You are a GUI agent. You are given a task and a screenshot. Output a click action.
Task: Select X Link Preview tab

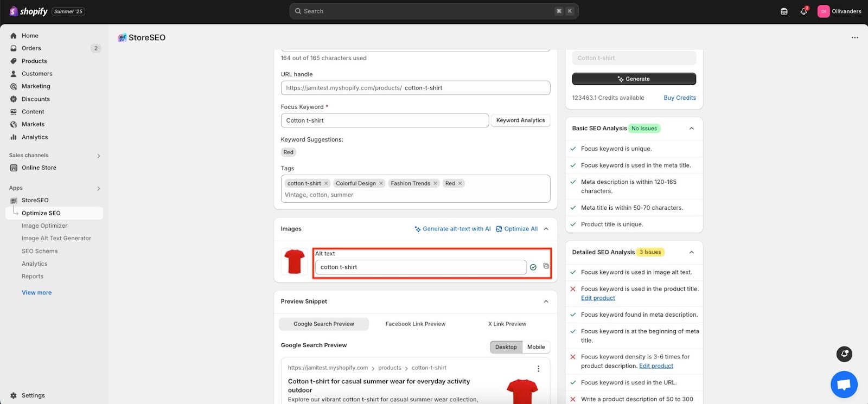tap(507, 324)
